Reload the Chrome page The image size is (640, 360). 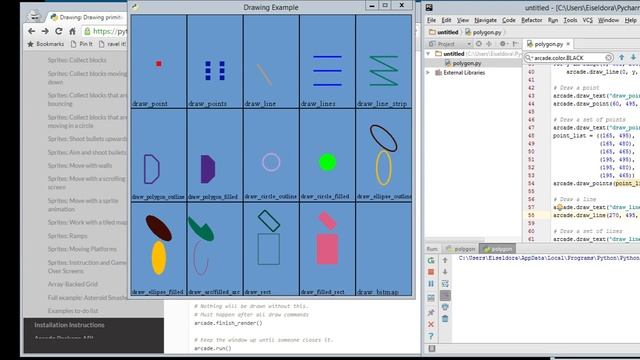pos(59,31)
